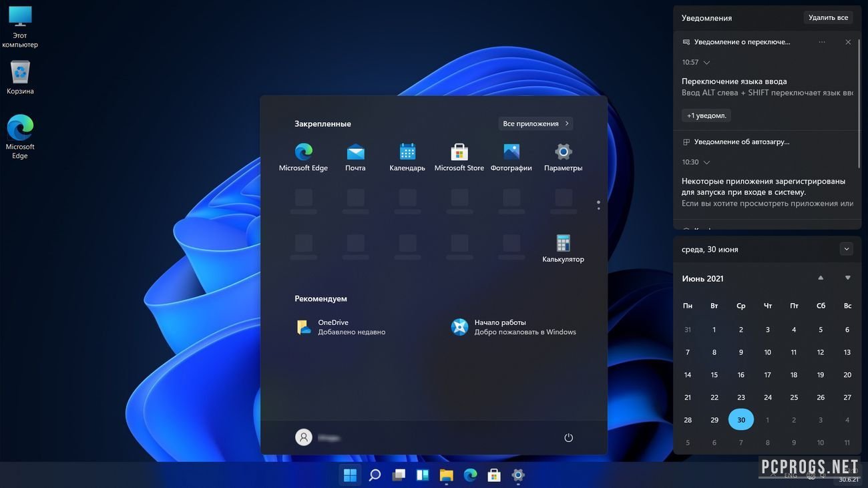Go to the next month in the calendar
This screenshot has height=488, width=868.
(847, 276)
